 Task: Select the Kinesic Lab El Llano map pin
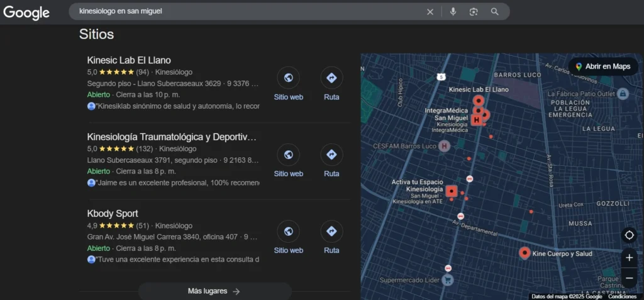pos(478,100)
